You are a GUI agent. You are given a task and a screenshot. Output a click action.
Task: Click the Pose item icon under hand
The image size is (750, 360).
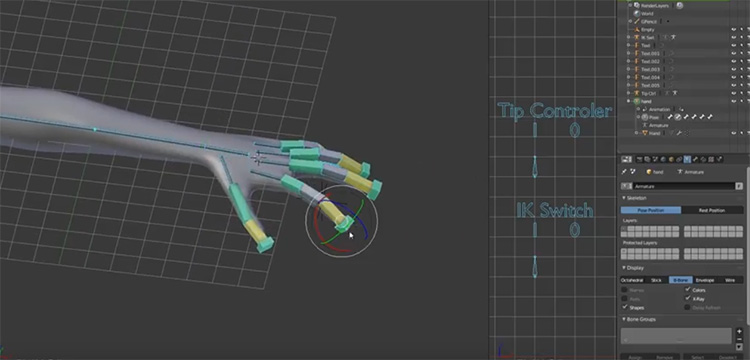coord(644,117)
